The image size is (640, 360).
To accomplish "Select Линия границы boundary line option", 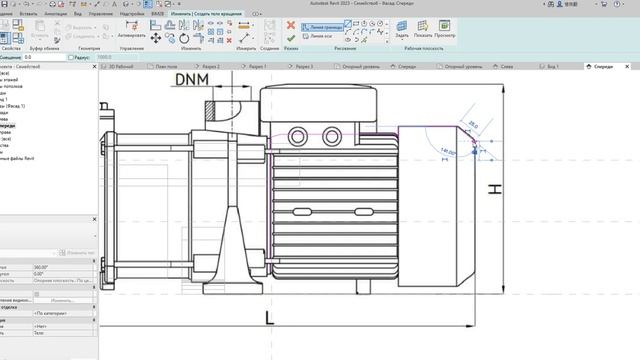I will 322,27.
